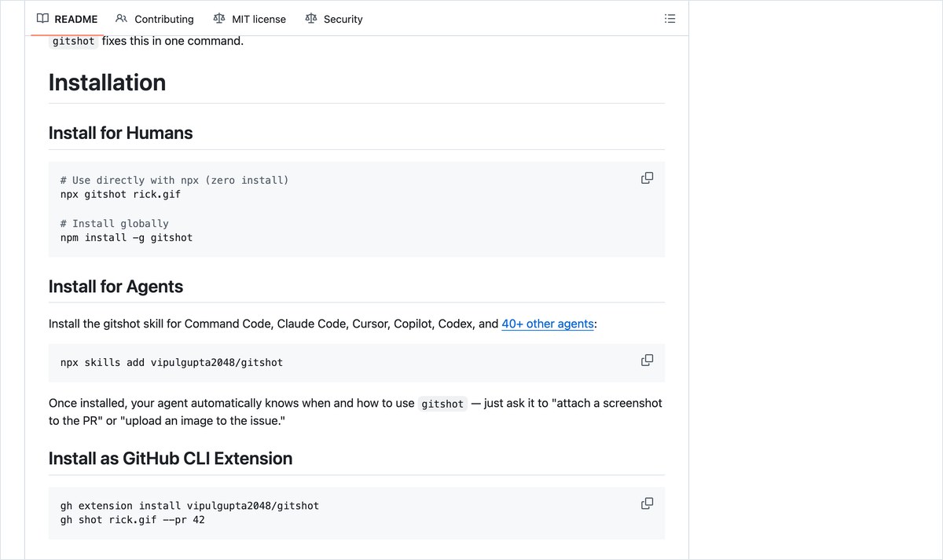Click the people icon beside Contributing

(x=121, y=19)
